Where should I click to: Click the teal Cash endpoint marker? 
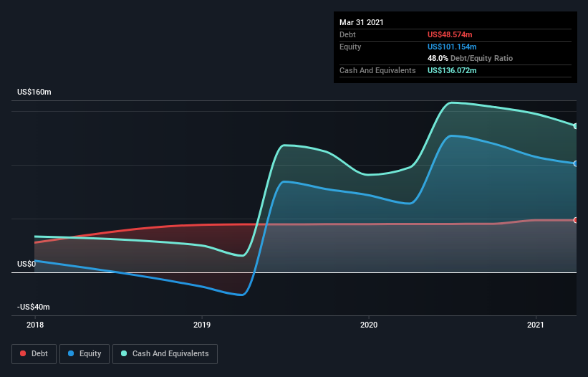(576, 126)
